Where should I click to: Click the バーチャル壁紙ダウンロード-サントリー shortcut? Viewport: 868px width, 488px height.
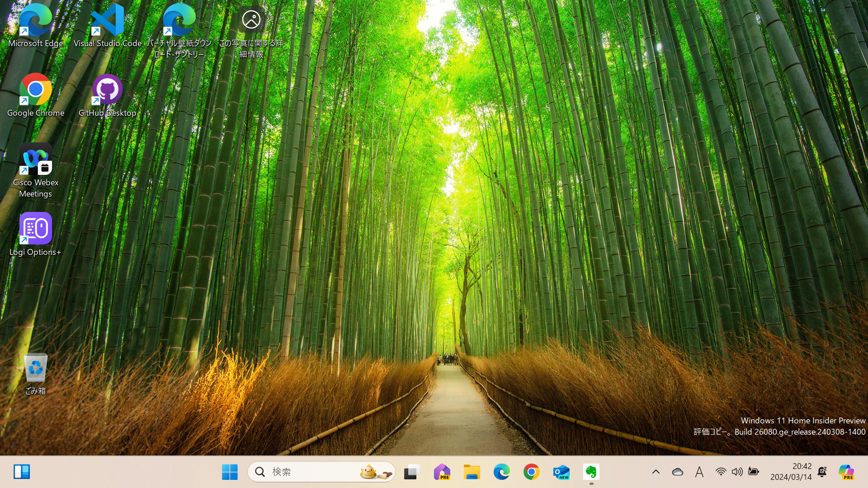pyautogui.click(x=179, y=31)
